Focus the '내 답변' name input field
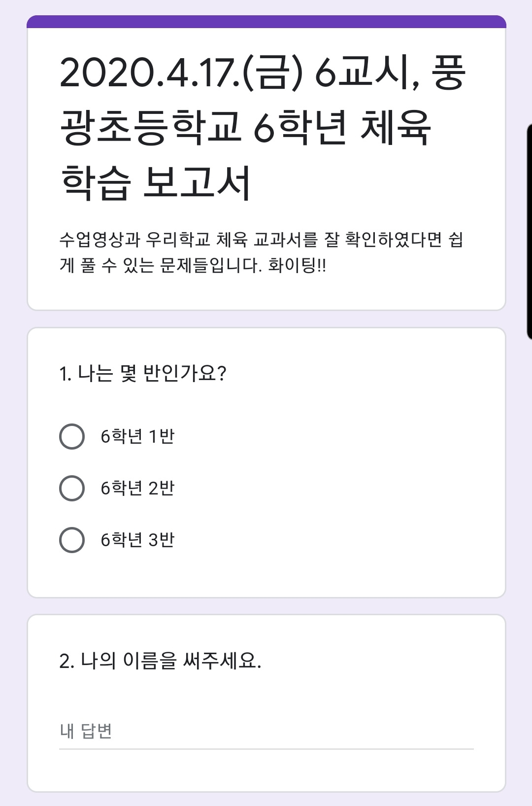 point(266,731)
